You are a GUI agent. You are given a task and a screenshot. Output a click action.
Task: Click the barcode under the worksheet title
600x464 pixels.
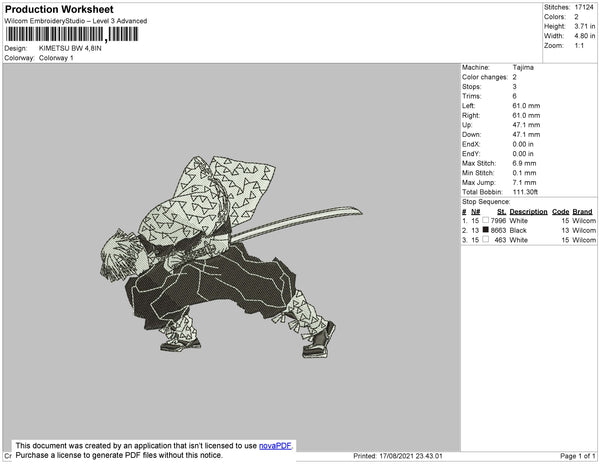pos(72,34)
